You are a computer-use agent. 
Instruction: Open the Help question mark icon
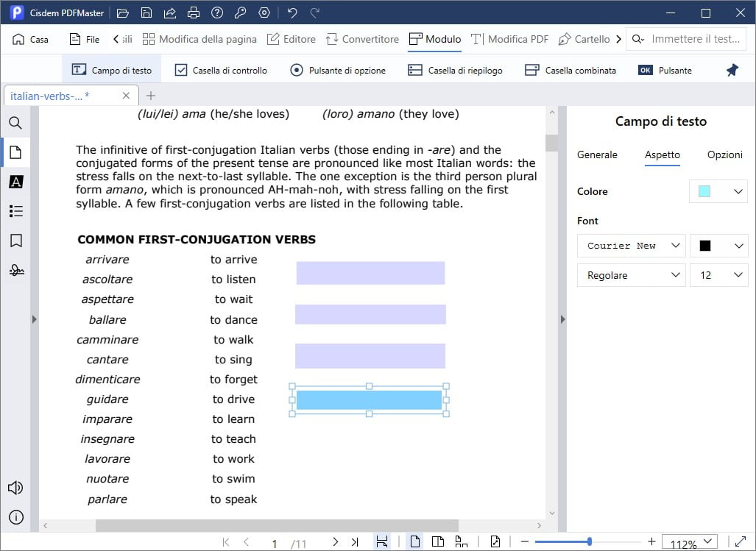tap(216, 12)
